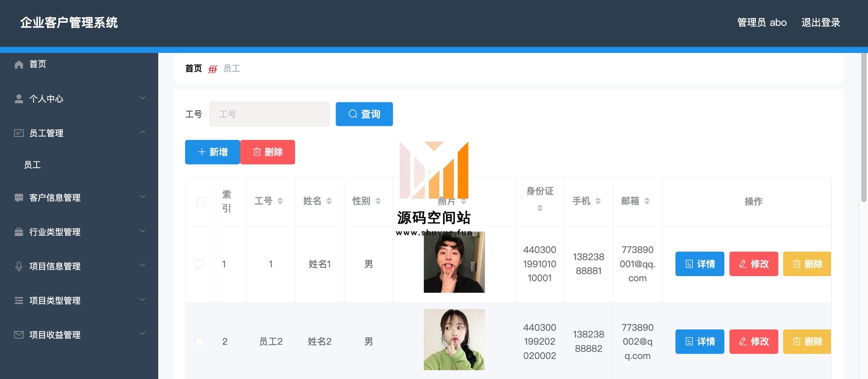Viewport: 868px width, 379px height.
Task: Click the envelope icon beside 项目收益管理
Action: click(x=19, y=335)
